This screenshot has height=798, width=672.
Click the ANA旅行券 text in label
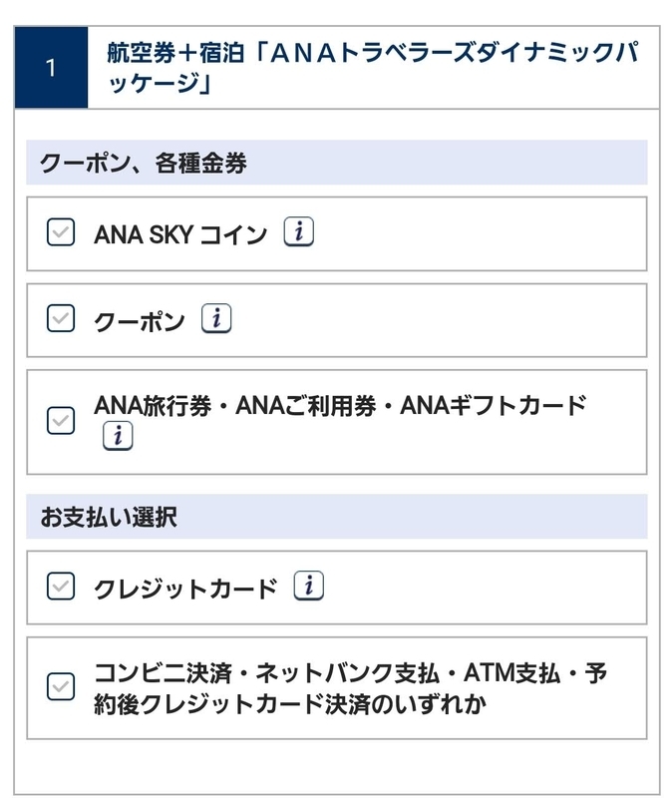[x=153, y=406]
